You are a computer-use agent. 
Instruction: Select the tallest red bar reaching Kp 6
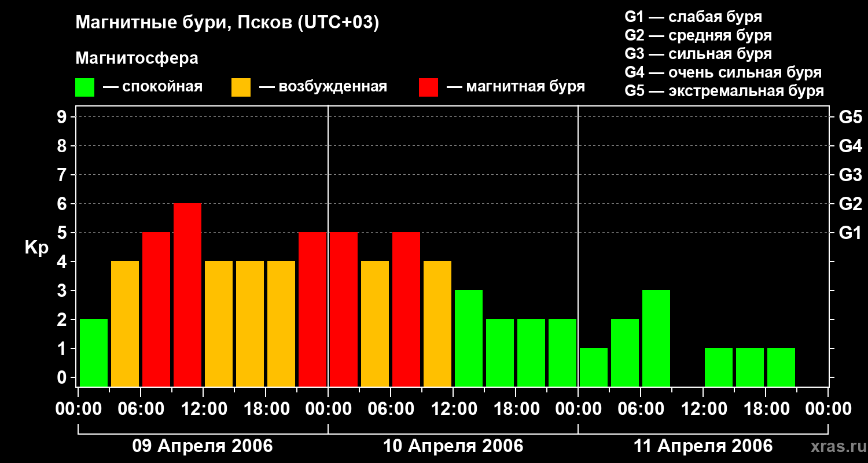click(187, 295)
